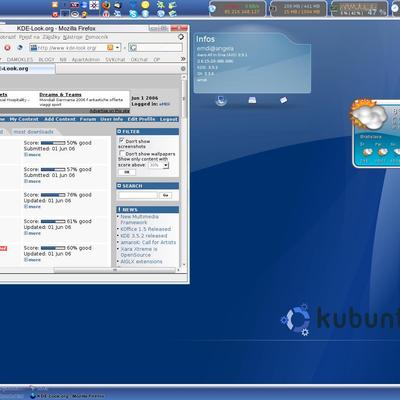Expand "more" under the 50% good entry
Image resolution: width=400 pixels, height=400 pixels.
pos(32,155)
